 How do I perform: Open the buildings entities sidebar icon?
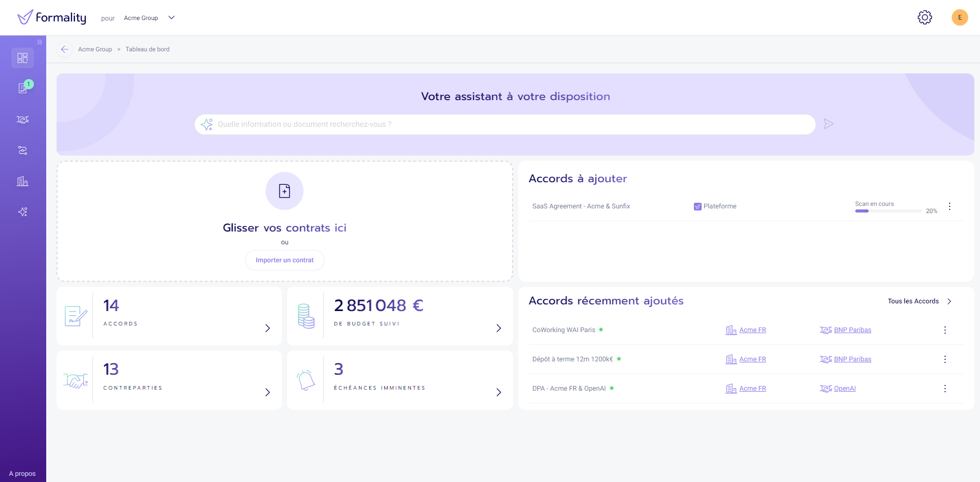coord(23,181)
